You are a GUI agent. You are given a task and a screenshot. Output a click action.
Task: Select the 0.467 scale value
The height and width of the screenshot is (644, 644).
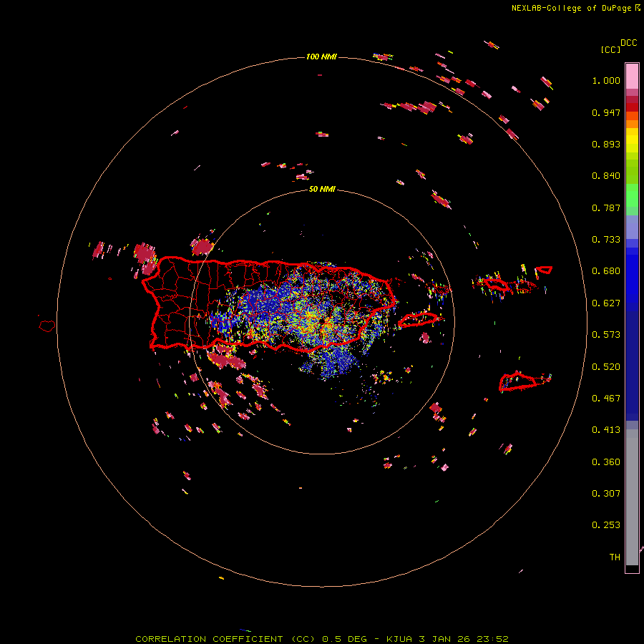click(606, 399)
